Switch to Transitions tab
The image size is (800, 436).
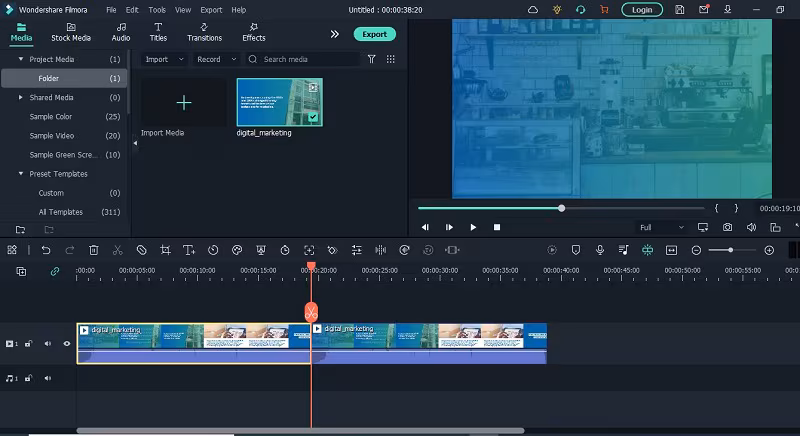click(x=205, y=32)
